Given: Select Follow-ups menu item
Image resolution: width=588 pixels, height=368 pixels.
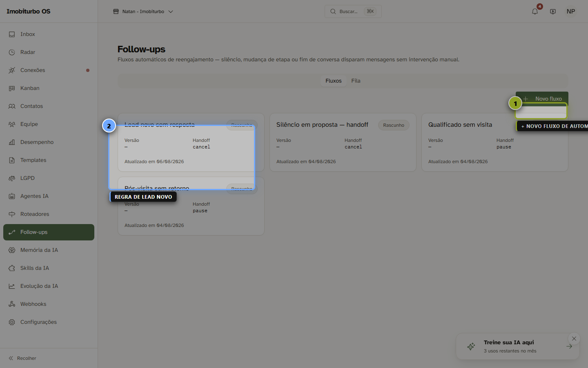Looking at the screenshot, I should (x=49, y=232).
